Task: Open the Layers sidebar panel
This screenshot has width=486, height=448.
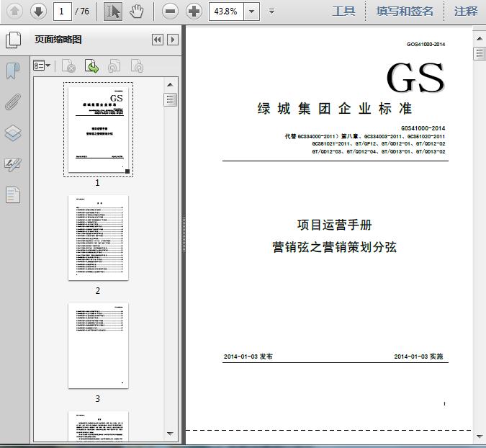Action: tap(13, 133)
